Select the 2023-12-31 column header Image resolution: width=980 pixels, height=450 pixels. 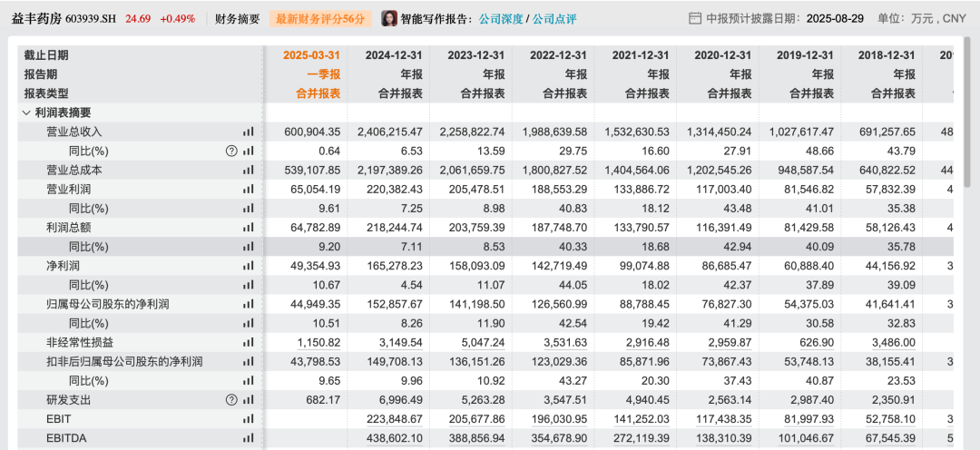(x=476, y=55)
